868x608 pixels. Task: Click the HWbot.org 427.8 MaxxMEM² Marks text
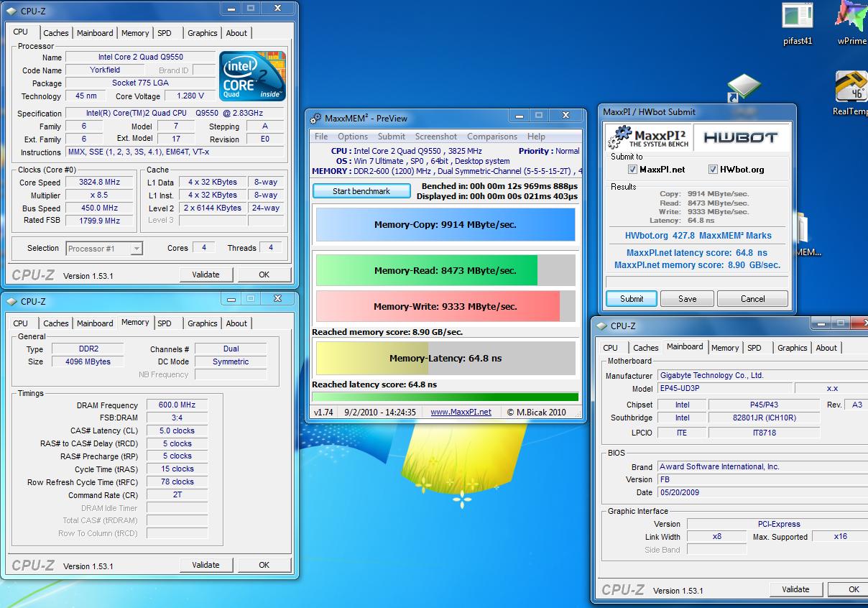pyautogui.click(x=698, y=235)
